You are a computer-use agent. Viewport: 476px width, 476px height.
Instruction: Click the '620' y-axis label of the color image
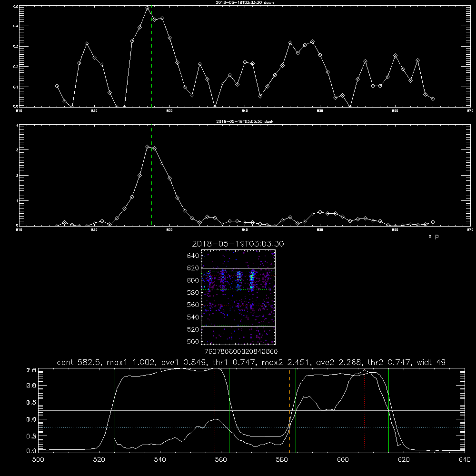coord(193,268)
